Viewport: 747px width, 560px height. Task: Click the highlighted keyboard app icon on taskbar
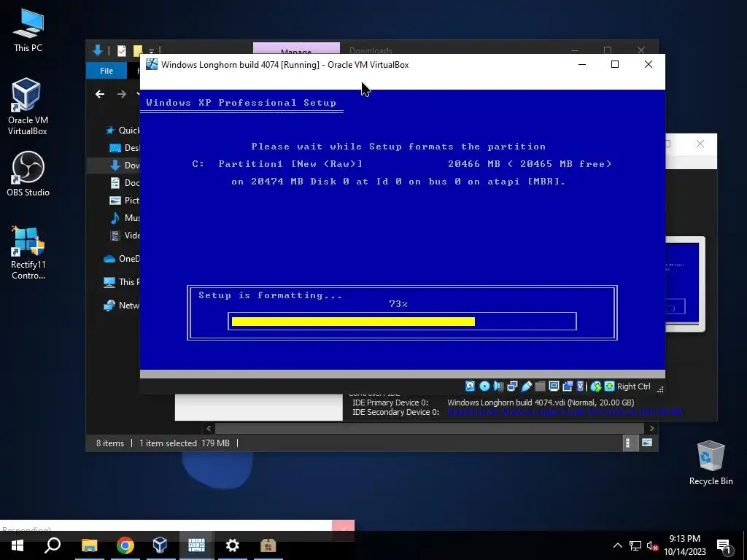click(196, 545)
